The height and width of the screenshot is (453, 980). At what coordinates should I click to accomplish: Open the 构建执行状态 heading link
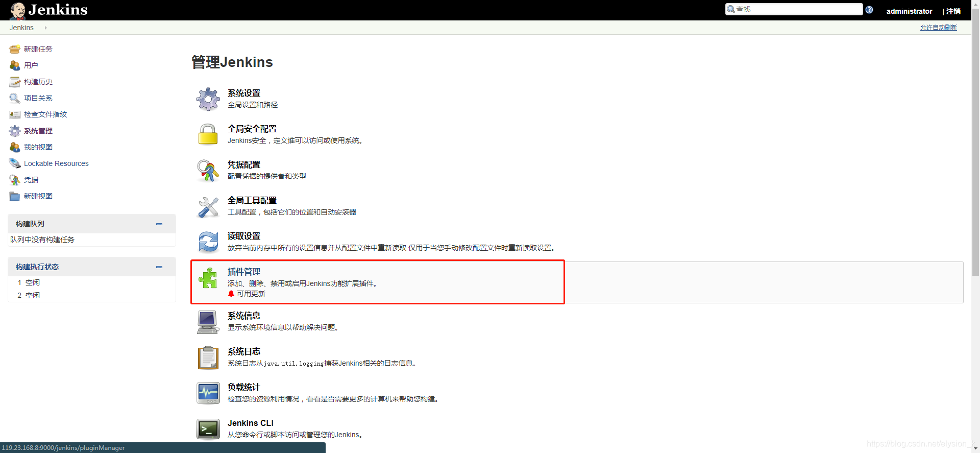tap(37, 267)
